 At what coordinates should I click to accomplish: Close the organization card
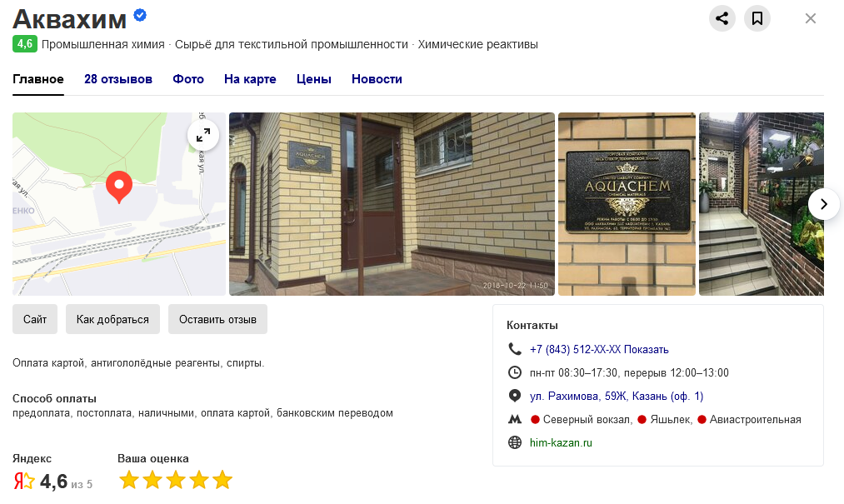(810, 18)
